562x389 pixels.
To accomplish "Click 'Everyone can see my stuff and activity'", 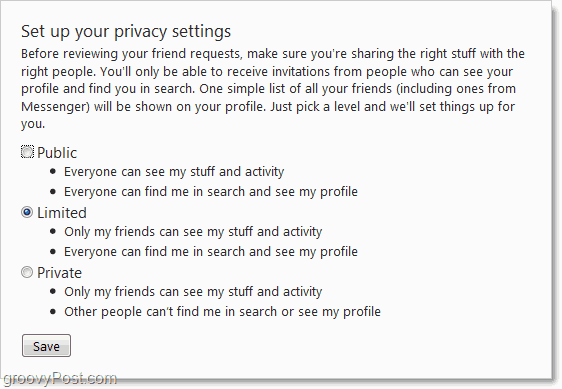I will (x=174, y=172).
